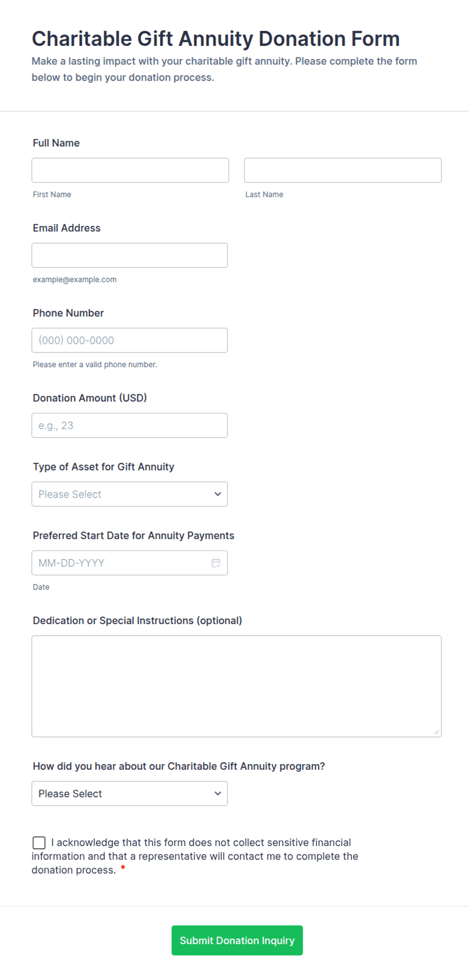Click the Type of Asset dropdown chevron
The image size is (469, 980).
click(217, 494)
